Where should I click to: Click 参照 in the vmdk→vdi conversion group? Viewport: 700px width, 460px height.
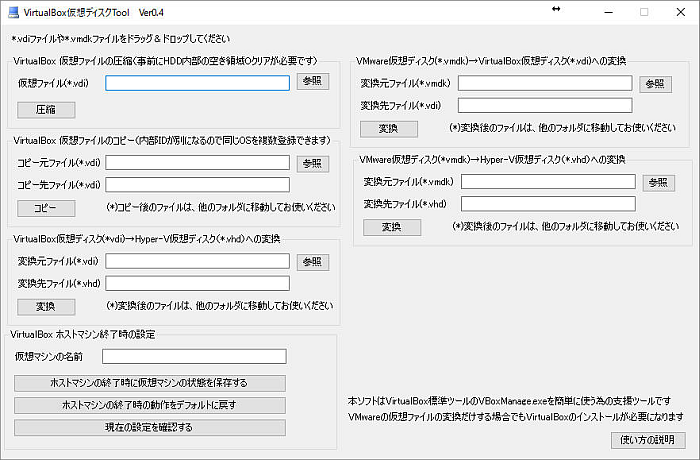655,84
